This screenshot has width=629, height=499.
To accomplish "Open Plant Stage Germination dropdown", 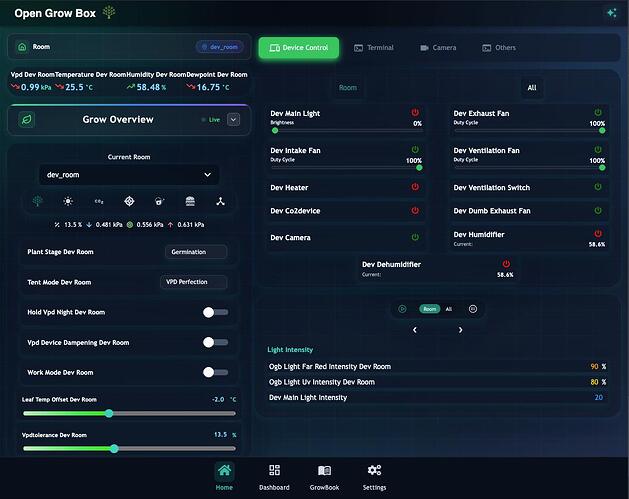I will pyautogui.click(x=196, y=252).
